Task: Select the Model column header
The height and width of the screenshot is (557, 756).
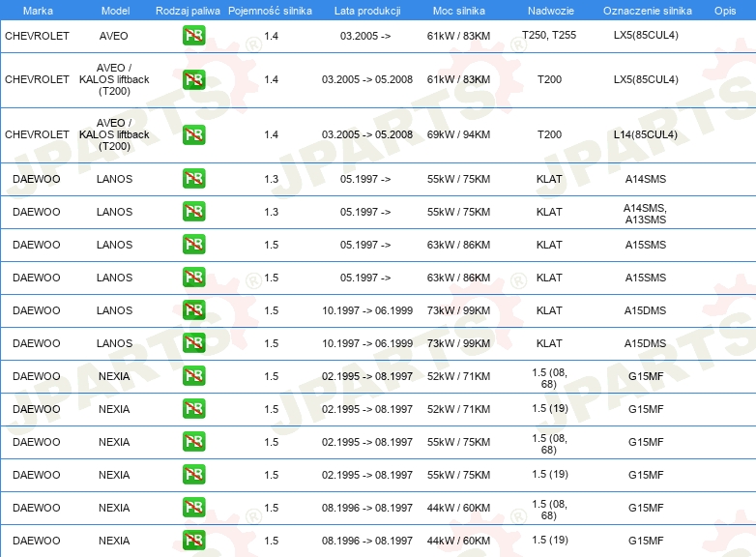Action: click(115, 11)
